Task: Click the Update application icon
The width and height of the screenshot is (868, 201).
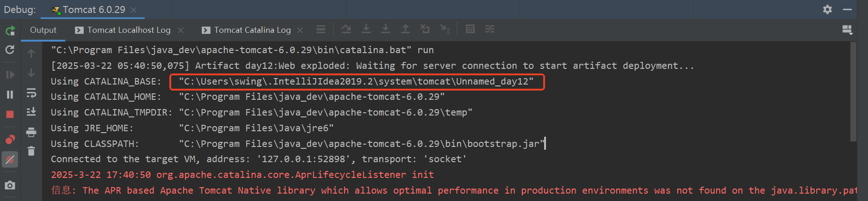Action: (x=10, y=50)
